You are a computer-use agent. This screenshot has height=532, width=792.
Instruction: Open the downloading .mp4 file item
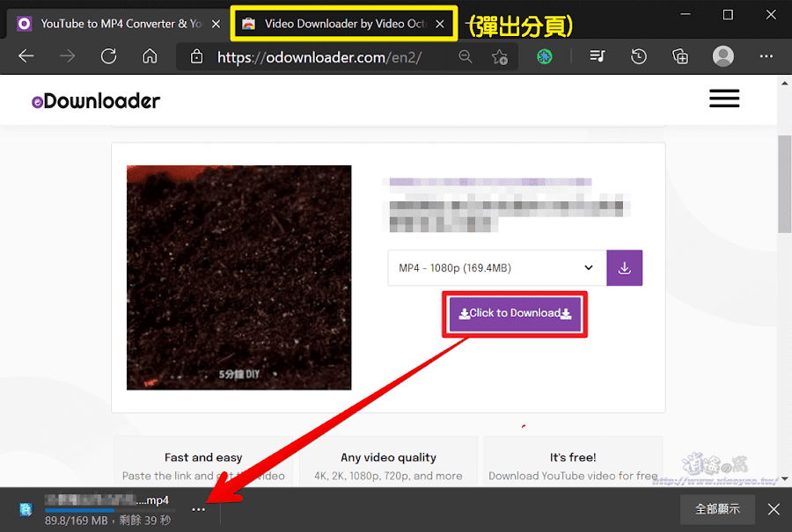(107, 509)
